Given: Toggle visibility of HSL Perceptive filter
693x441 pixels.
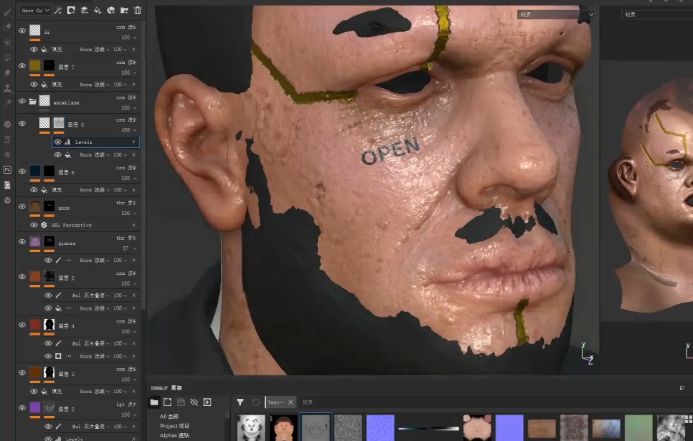Looking at the screenshot, I should 34,225.
